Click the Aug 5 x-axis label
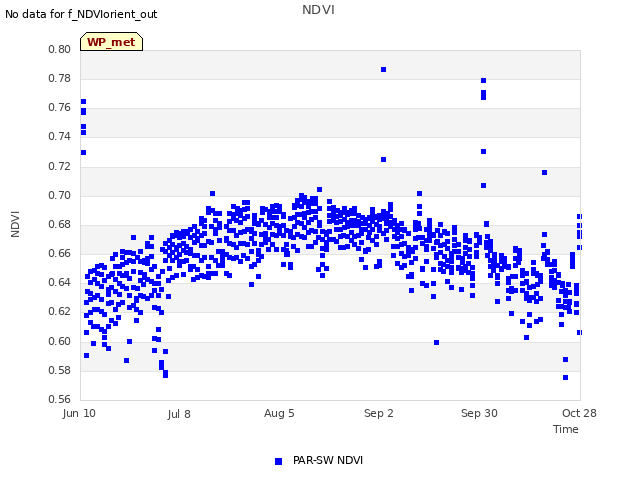Image resolution: width=640 pixels, height=480 pixels. coord(279,413)
